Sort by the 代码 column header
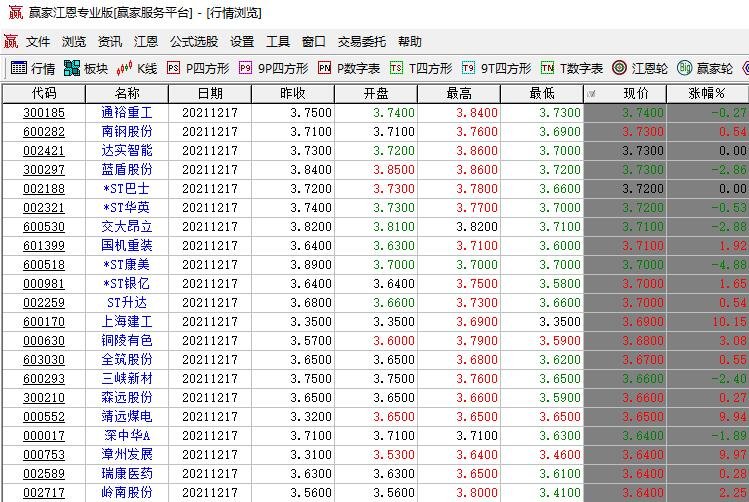 pos(44,94)
